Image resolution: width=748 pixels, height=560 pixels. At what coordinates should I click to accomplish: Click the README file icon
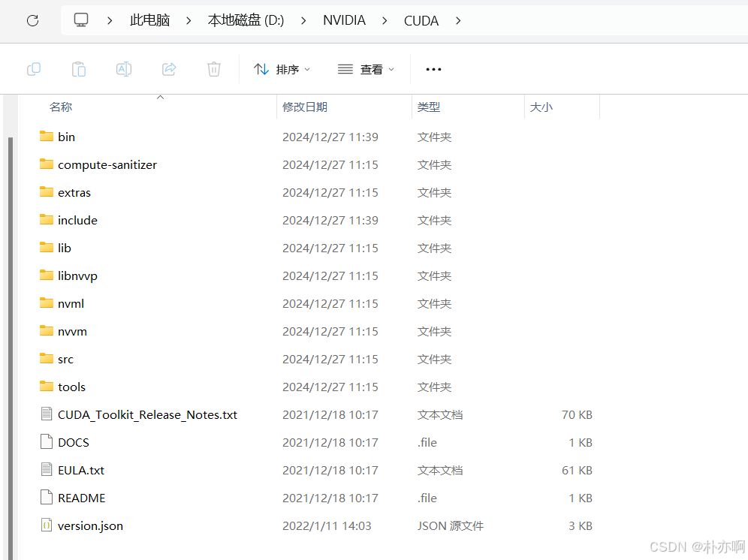click(47, 497)
